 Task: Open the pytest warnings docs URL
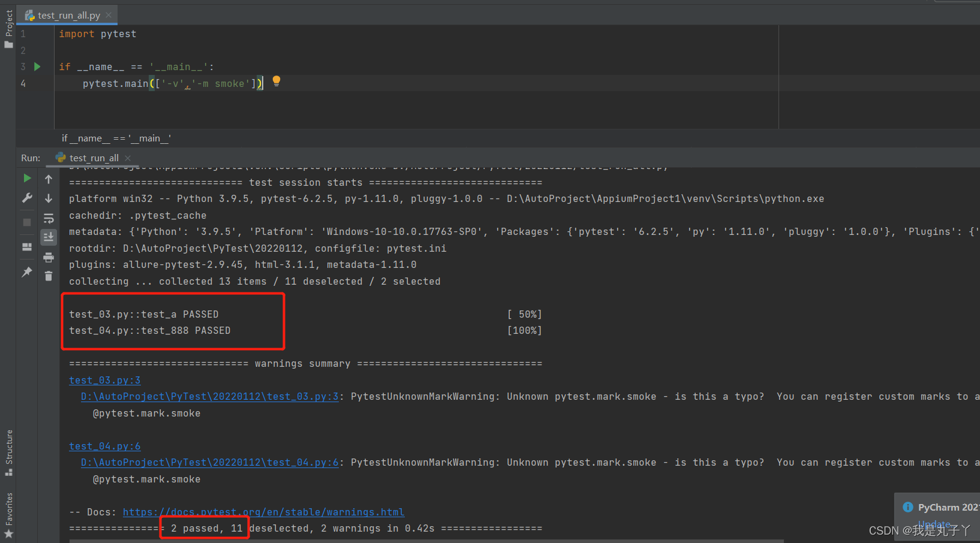click(x=263, y=512)
